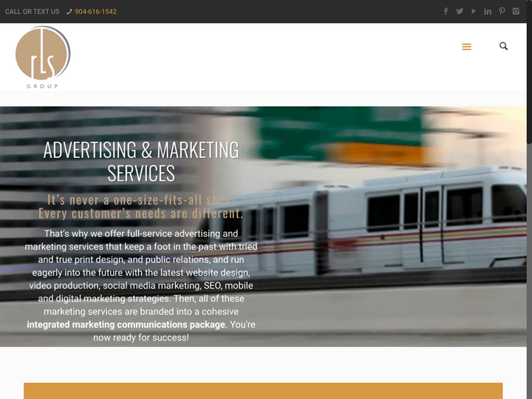Click 'integrated marketing communications package' bold text

pos(126,324)
